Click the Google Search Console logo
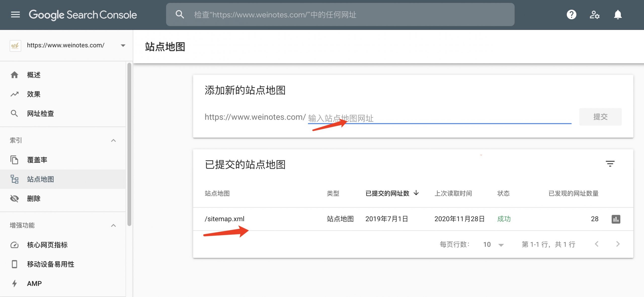The width and height of the screenshot is (644, 297). point(83,15)
